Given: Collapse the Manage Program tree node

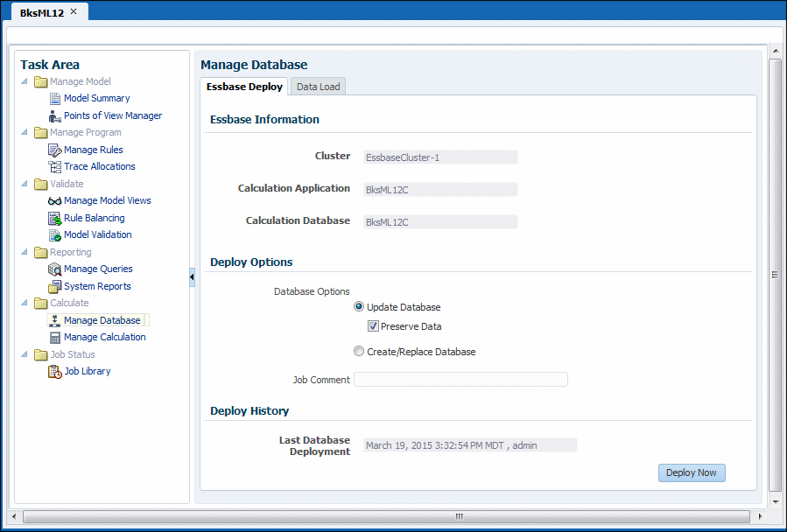Looking at the screenshot, I should 25,132.
